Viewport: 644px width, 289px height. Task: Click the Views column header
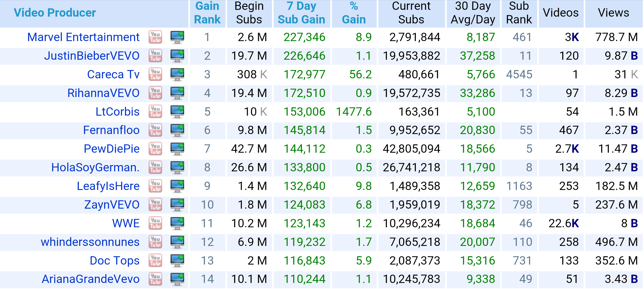click(x=613, y=13)
